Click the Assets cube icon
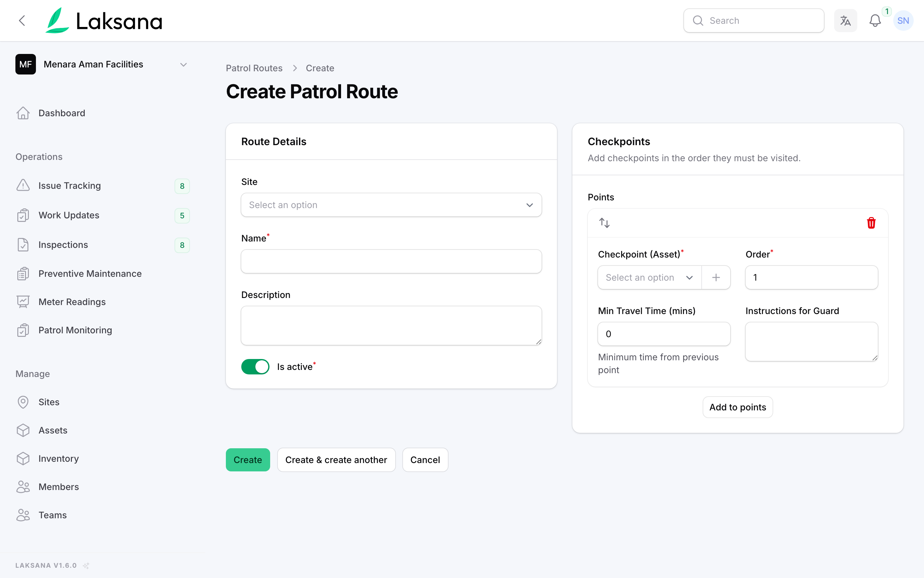Screen dimensions: 924x578 (x=23, y=430)
